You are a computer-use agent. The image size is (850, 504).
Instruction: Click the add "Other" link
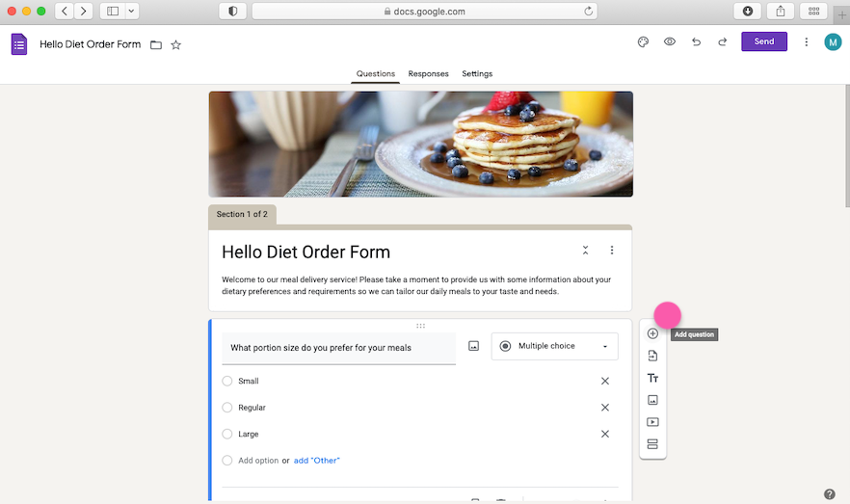[x=316, y=461]
